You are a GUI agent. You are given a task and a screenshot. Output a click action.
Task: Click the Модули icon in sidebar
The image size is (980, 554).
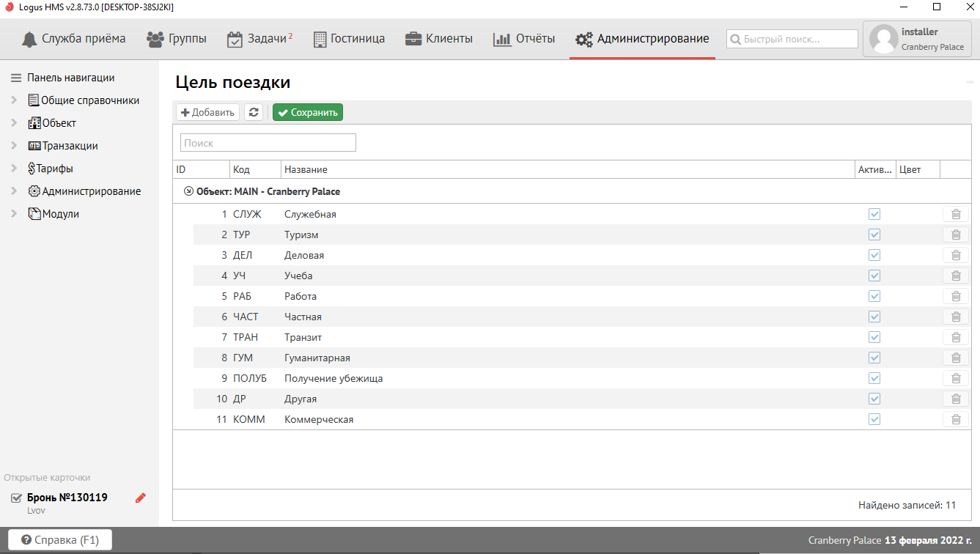(34, 214)
